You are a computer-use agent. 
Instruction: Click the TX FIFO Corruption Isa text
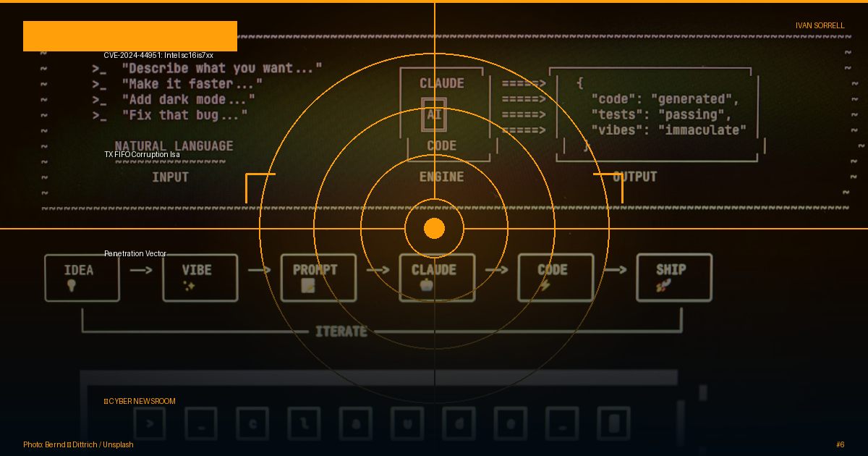142,154
